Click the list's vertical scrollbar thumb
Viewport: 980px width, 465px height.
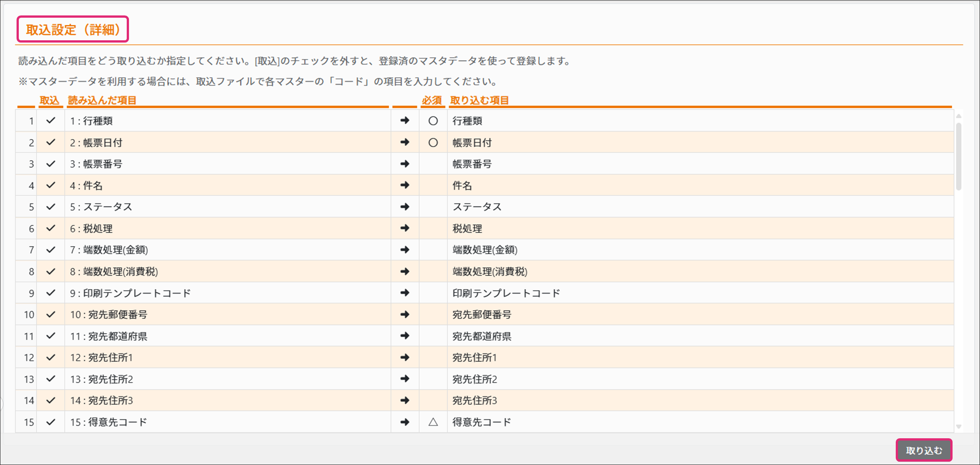(959, 156)
